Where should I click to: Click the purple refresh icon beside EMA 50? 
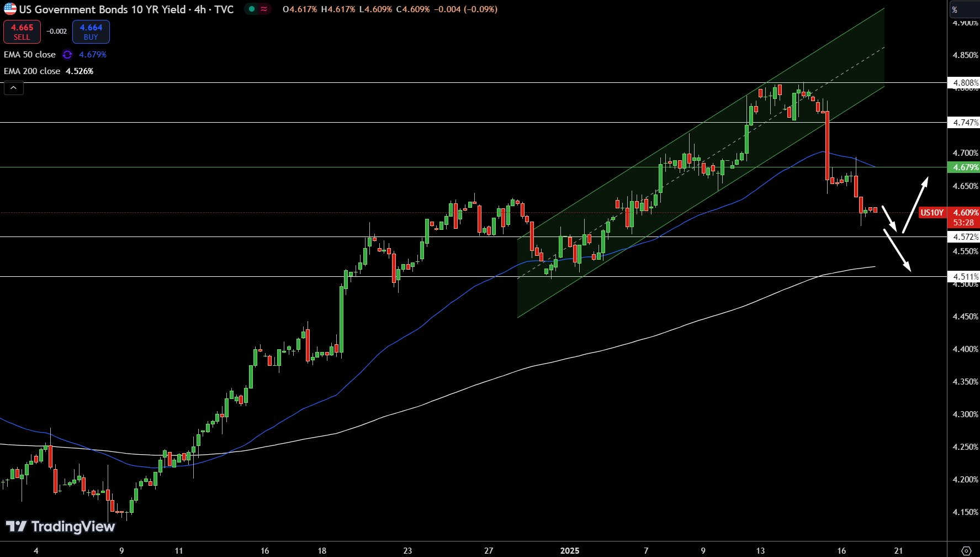click(67, 55)
